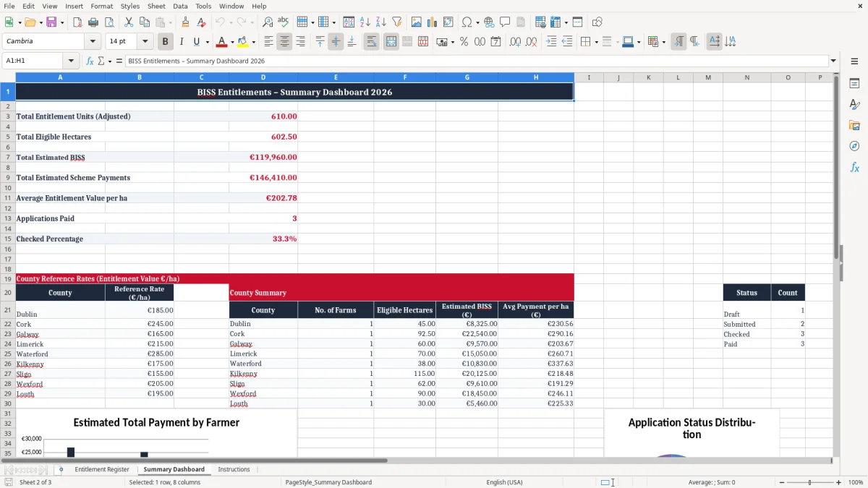Open the Draw Functions shapes icon

tap(597, 22)
